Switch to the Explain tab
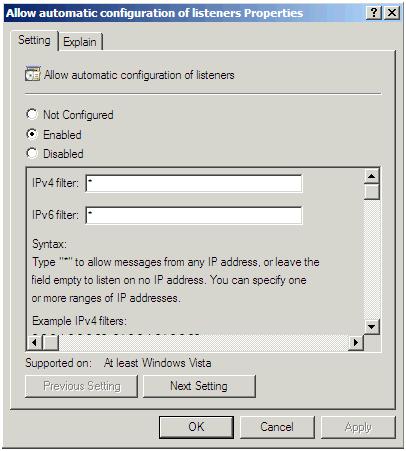 click(80, 42)
